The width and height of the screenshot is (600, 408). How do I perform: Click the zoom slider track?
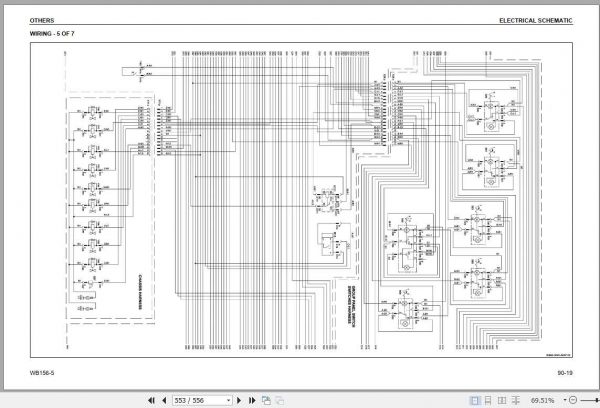pos(590,400)
